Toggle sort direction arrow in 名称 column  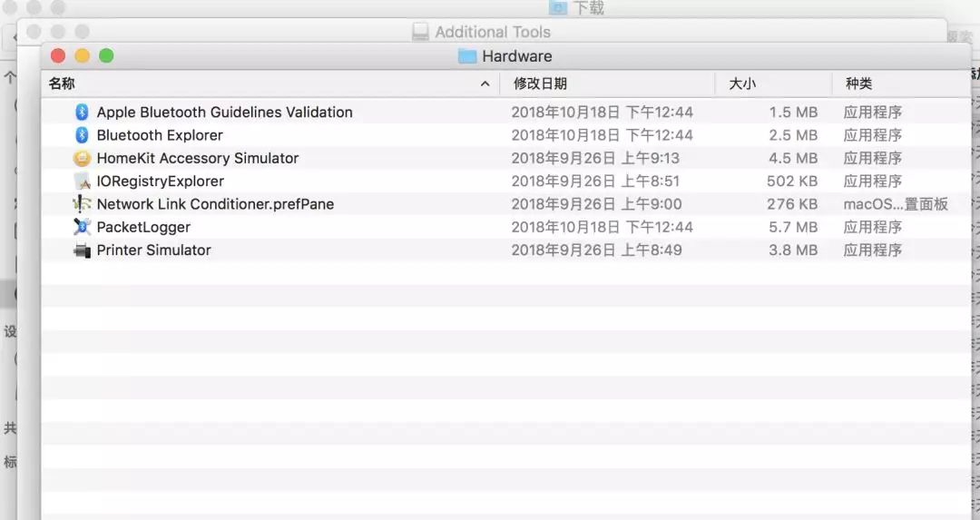[x=485, y=83]
